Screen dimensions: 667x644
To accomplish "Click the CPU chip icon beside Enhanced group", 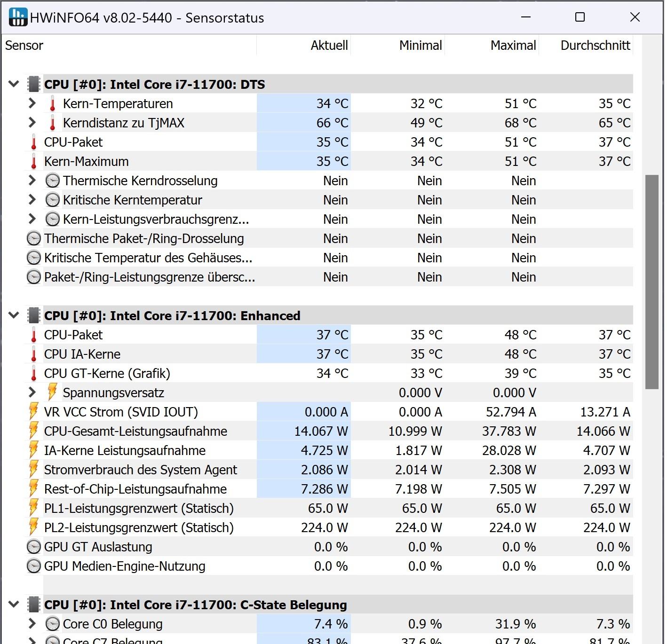I will coord(34,315).
